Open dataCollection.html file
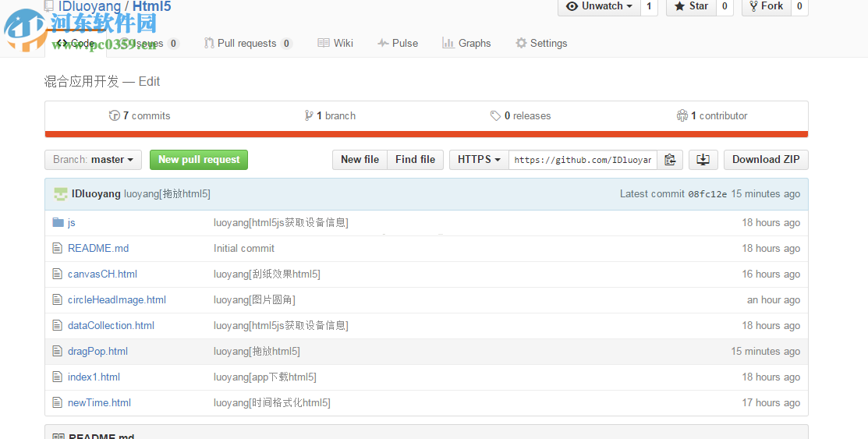Viewport: 868px width, 439px height. 111,325
